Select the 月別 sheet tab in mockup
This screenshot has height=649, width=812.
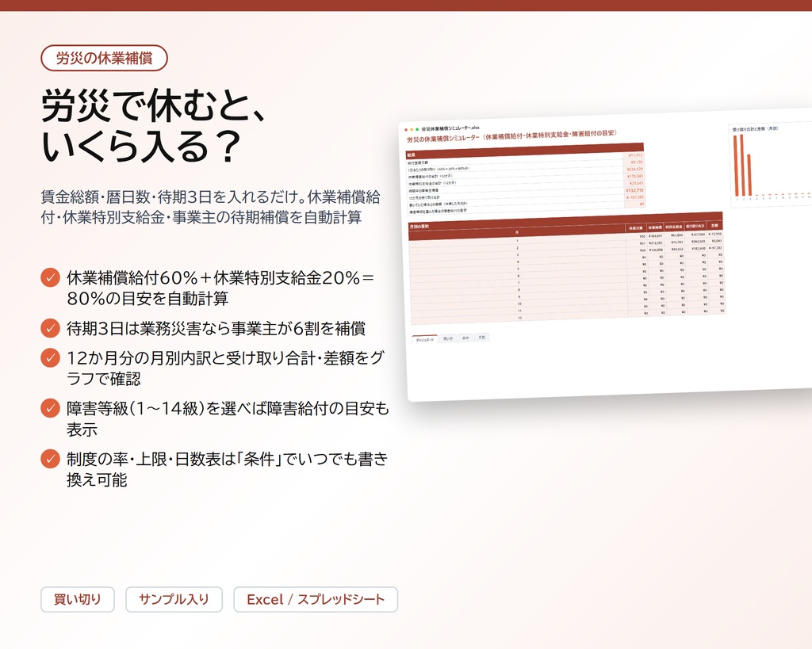(x=481, y=338)
